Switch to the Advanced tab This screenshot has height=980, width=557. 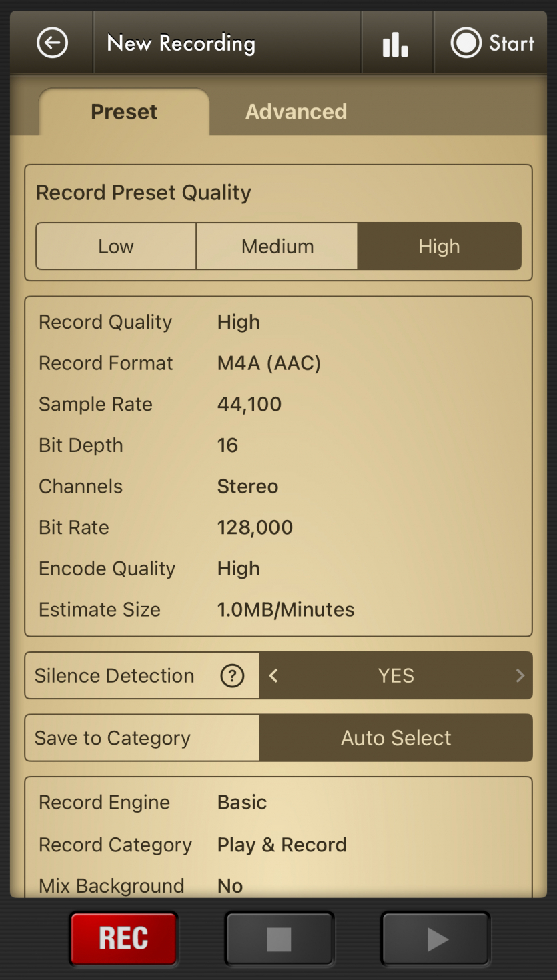pyautogui.click(x=296, y=111)
